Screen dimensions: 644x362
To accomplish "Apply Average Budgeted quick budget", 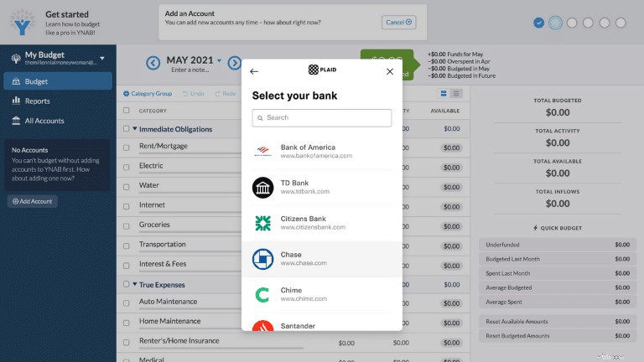I will 558,287.
